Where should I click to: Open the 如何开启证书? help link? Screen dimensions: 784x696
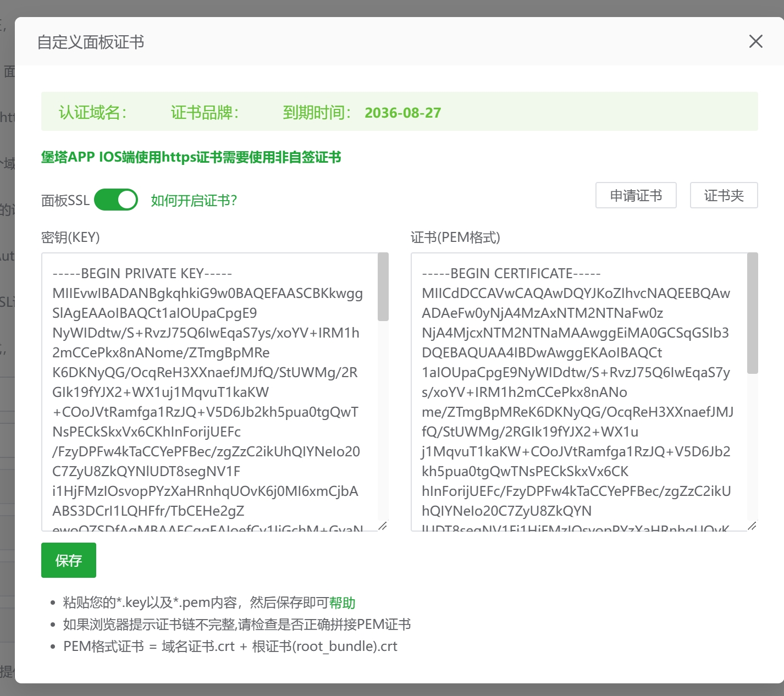click(194, 201)
